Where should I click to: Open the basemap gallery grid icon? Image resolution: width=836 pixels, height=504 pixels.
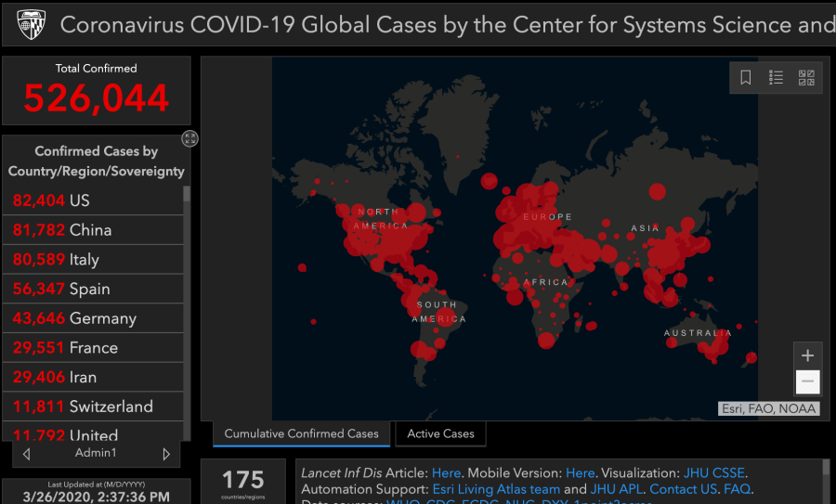[x=806, y=78]
